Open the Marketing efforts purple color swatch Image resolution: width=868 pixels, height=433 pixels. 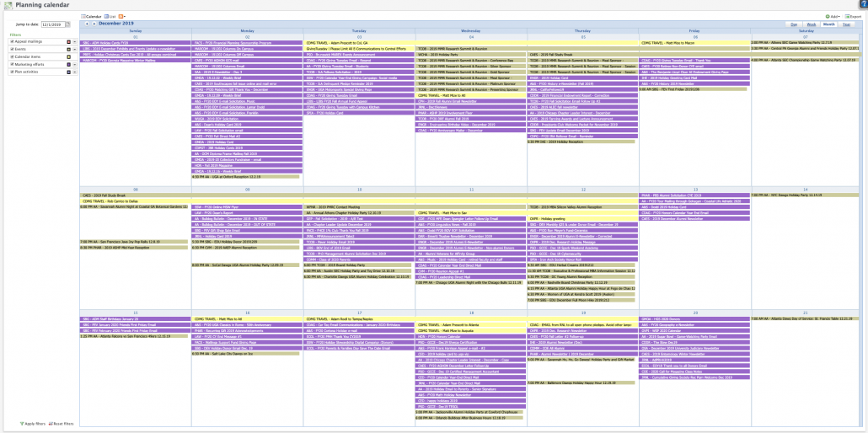coord(68,64)
